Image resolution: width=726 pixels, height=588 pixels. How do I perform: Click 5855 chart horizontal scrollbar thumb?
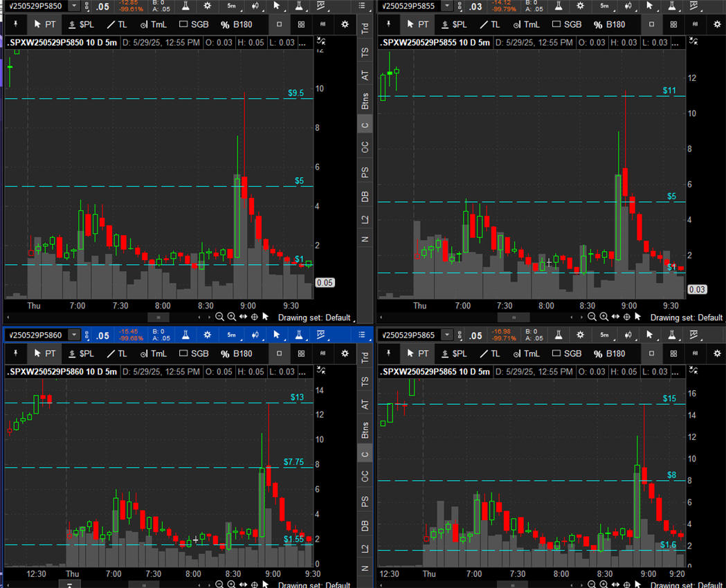[x=514, y=318]
